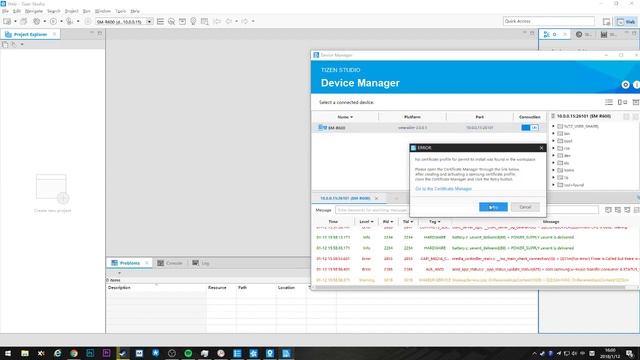Open the Navigate menu

click(x=34, y=11)
